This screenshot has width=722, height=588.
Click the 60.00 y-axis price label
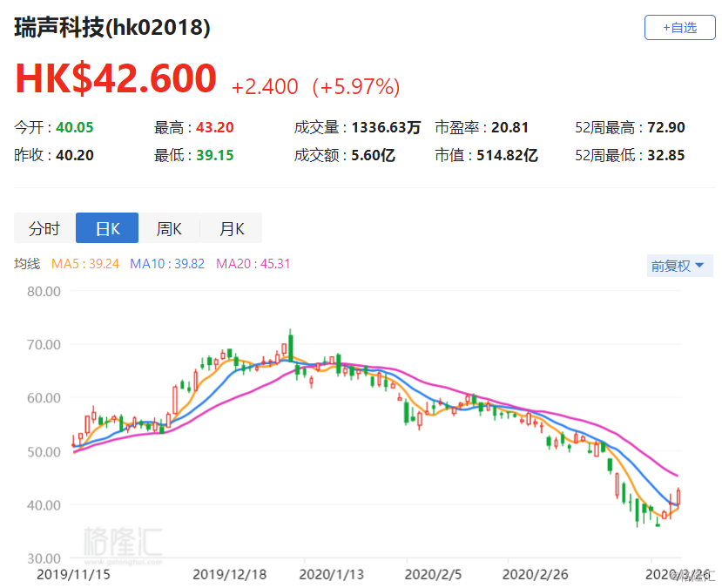44,398
